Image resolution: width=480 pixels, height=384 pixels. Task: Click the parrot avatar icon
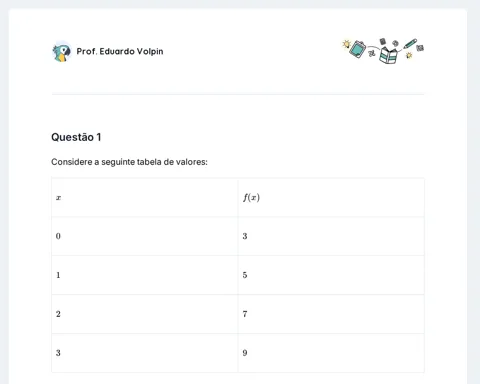62,52
